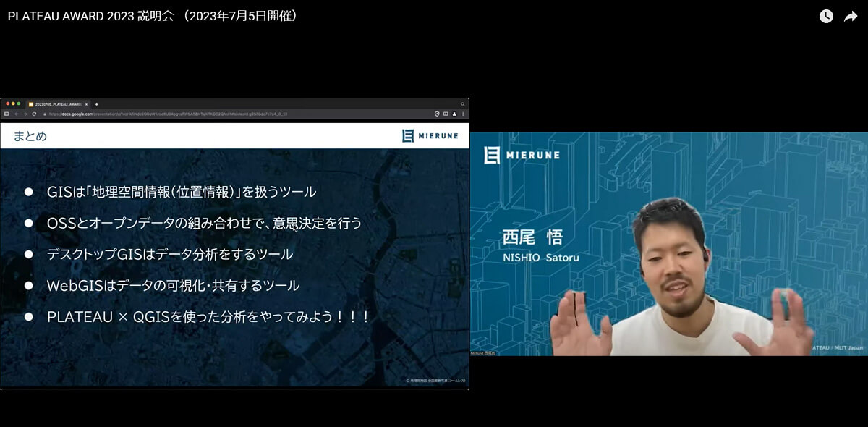Click the browser back arrow
Image resolution: width=868 pixels, height=427 pixels.
click(15, 114)
